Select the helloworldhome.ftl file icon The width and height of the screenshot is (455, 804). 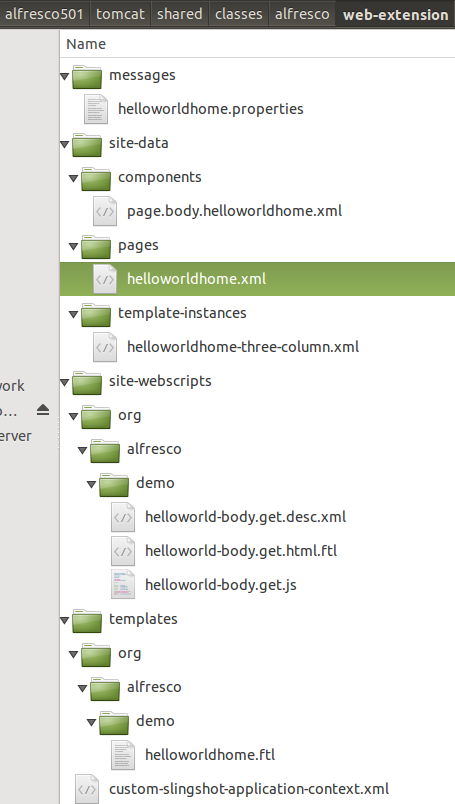pyautogui.click(x=123, y=755)
